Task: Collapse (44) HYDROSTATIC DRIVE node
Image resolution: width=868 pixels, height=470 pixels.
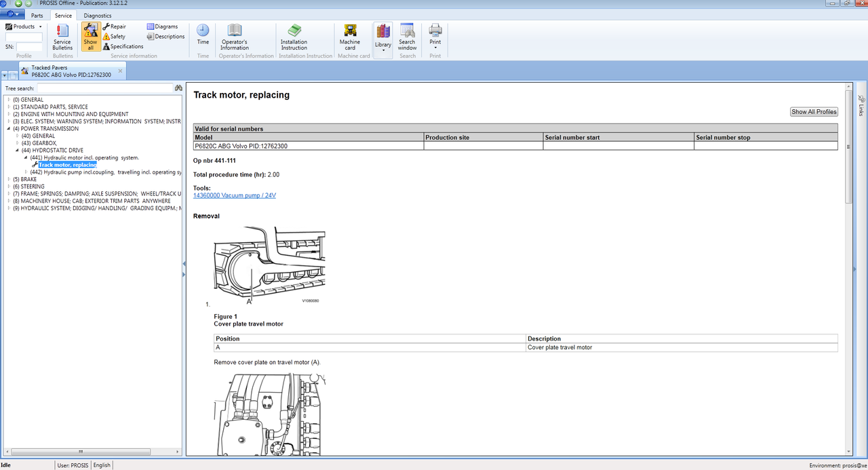Action: [x=18, y=151]
